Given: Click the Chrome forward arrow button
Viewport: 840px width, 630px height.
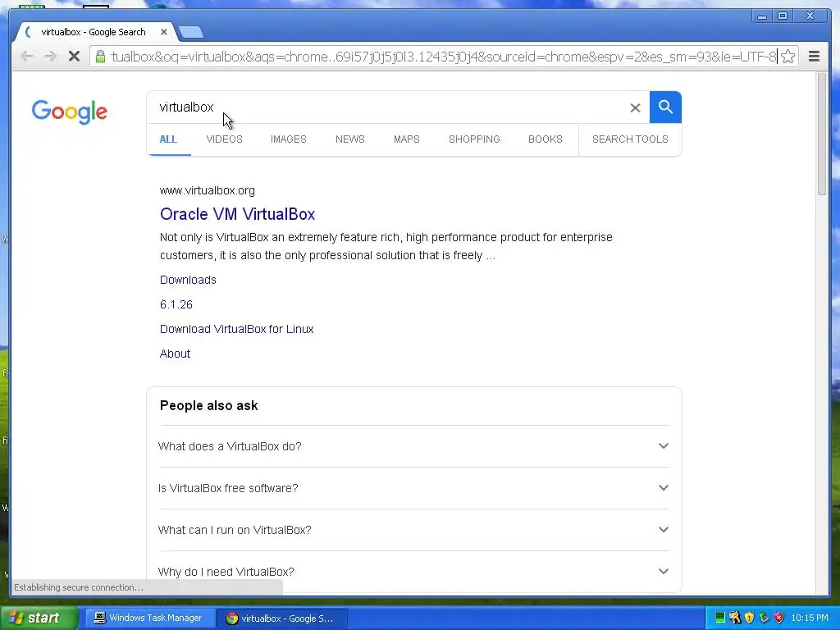Looking at the screenshot, I should pos(50,57).
